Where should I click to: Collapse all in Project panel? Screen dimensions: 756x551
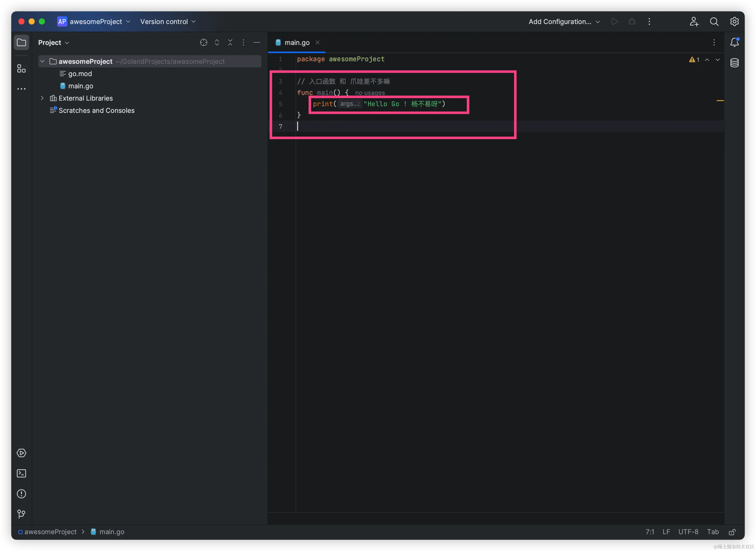point(230,42)
